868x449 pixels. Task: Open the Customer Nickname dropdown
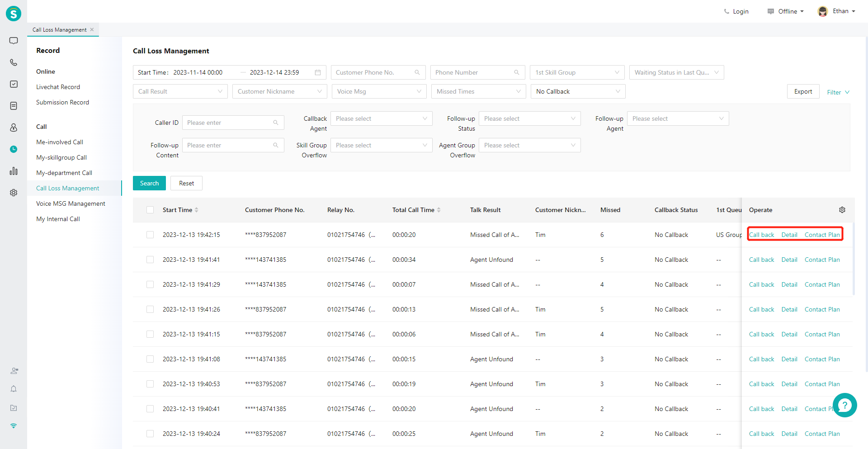tap(280, 91)
